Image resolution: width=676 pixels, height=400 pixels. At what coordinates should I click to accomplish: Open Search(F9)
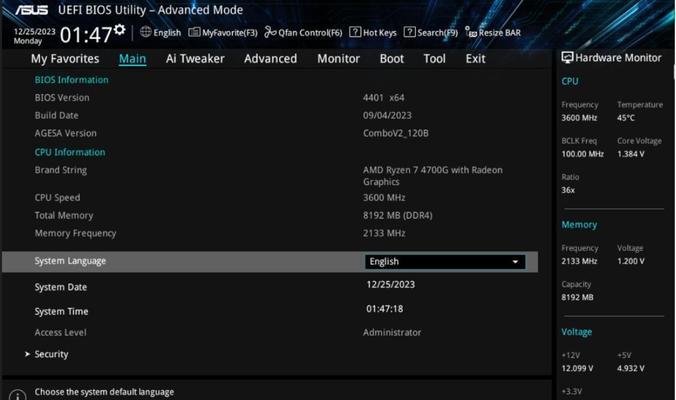(431, 32)
